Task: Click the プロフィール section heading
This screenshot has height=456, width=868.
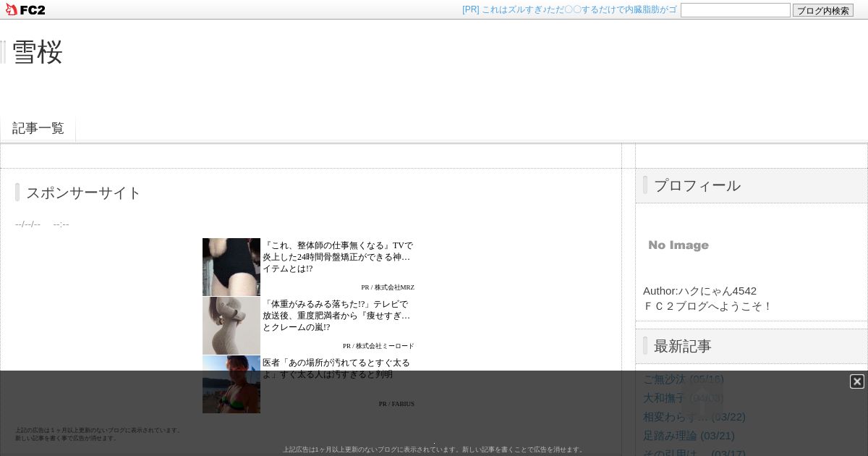Action: 697,185
